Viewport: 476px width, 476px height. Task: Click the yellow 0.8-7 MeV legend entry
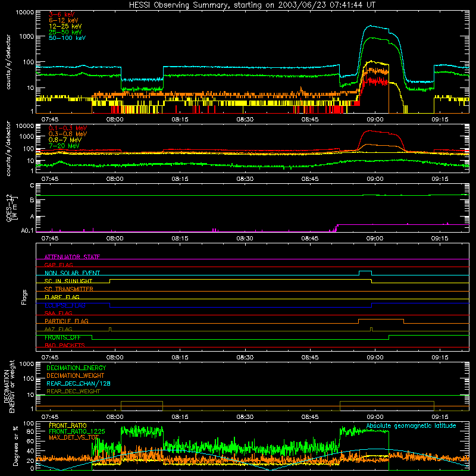click(x=65, y=140)
